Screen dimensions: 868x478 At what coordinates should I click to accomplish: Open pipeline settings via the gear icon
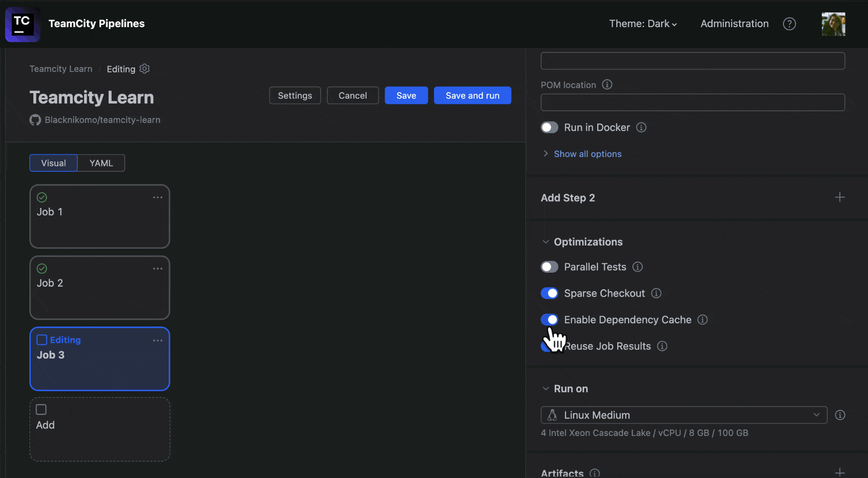pyautogui.click(x=144, y=68)
